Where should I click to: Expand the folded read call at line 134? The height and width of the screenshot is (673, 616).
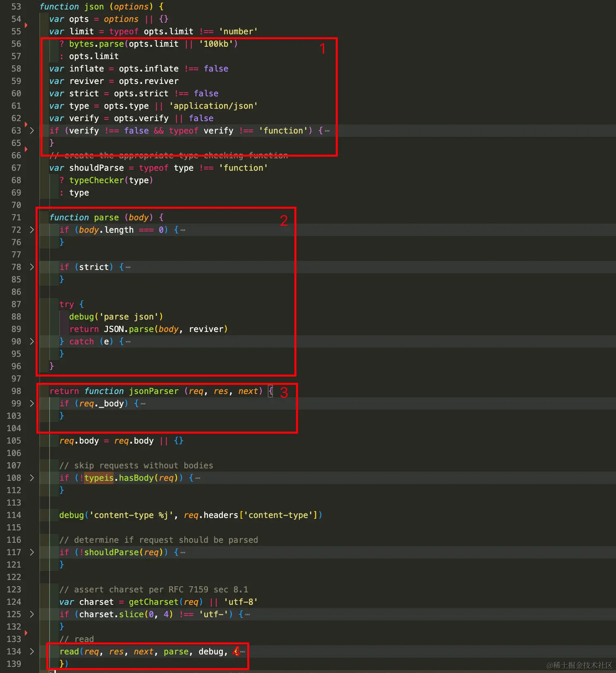click(x=32, y=652)
